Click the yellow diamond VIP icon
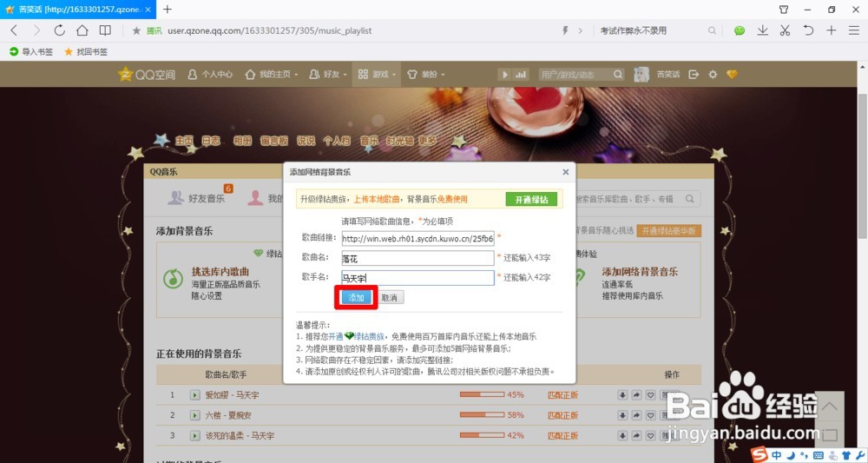This screenshot has width=868, height=463. coord(732,74)
